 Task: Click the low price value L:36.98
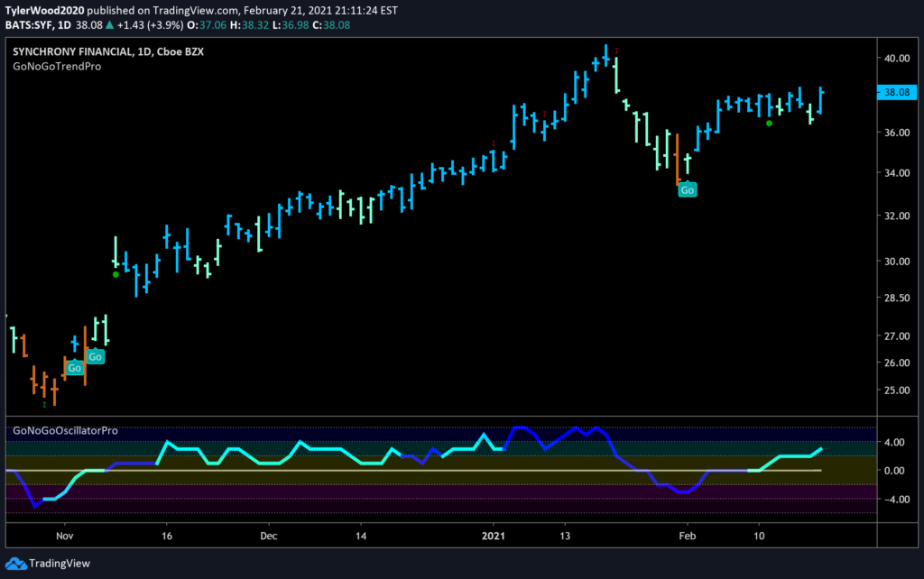tap(289, 25)
